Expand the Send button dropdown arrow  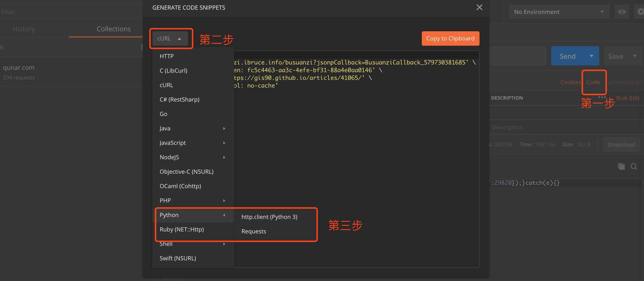[591, 56]
